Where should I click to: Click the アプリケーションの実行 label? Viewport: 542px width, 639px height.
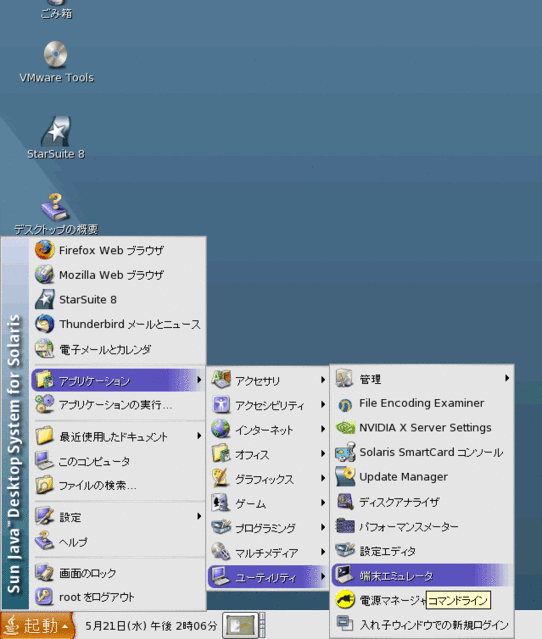click(x=115, y=405)
